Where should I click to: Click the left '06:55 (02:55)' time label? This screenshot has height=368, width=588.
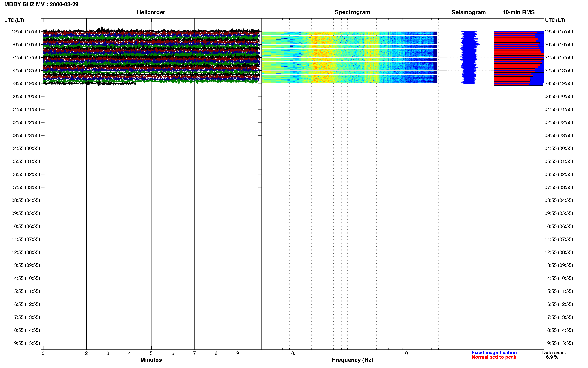click(x=26, y=174)
